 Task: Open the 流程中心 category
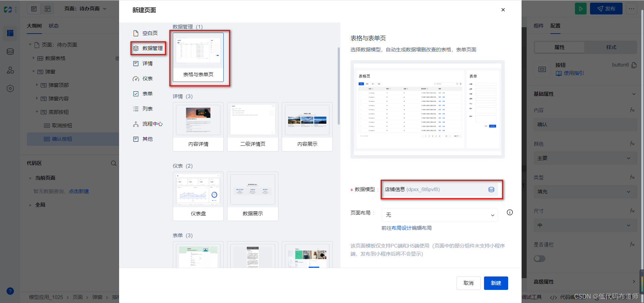pos(148,124)
